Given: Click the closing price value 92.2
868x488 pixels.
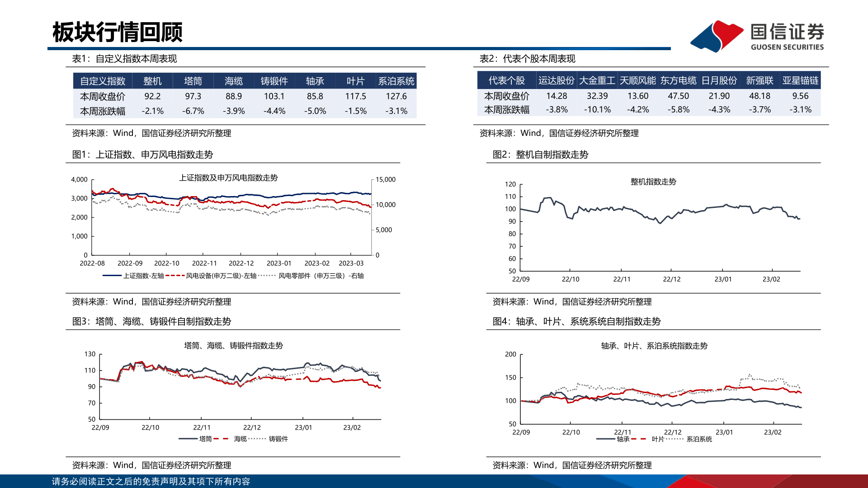Looking at the screenshot, I should [152, 96].
